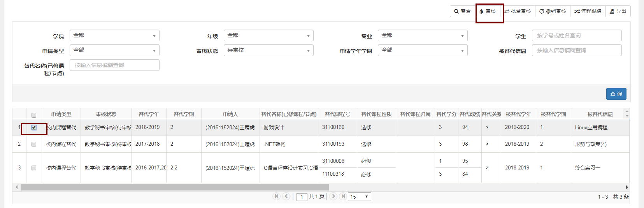Expand the 申请学年学期 dropdown
This screenshot has height=208, width=644.
[x=422, y=50]
